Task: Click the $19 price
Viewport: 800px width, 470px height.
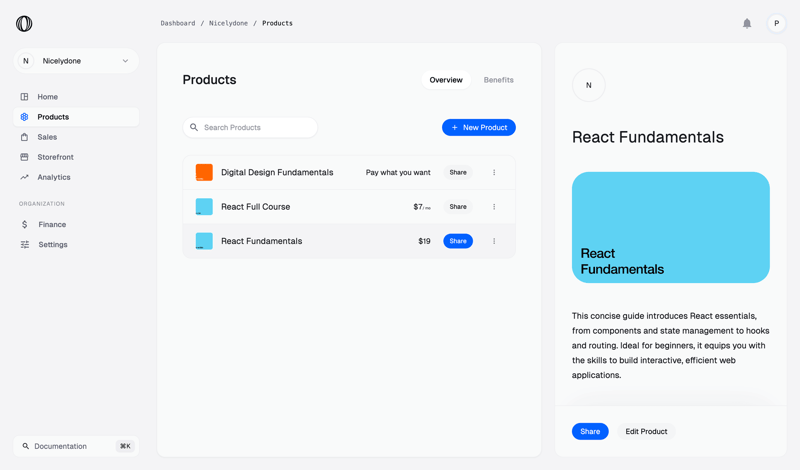Action: point(424,241)
